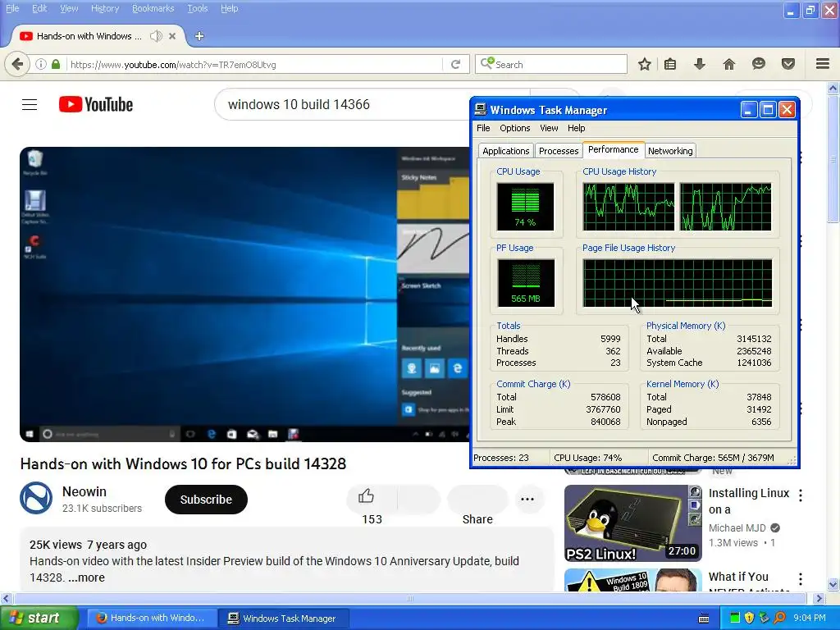Click the green monitor tray icon
Viewport: 840px width, 630px height.
click(735, 618)
